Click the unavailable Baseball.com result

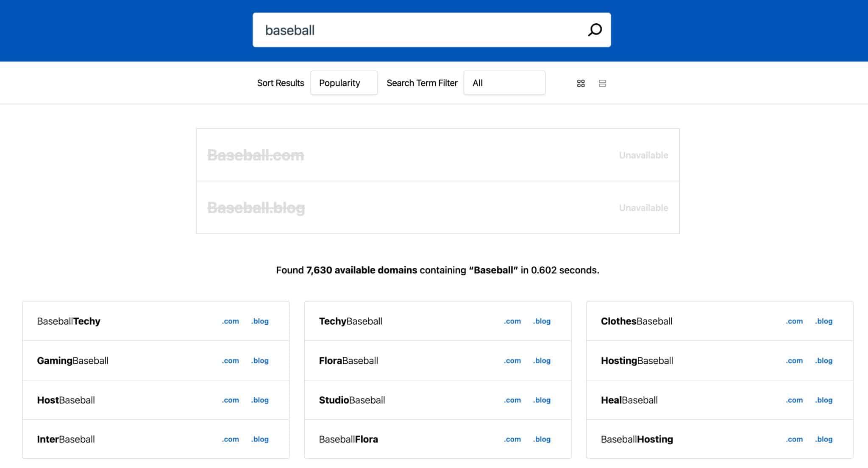pos(438,155)
